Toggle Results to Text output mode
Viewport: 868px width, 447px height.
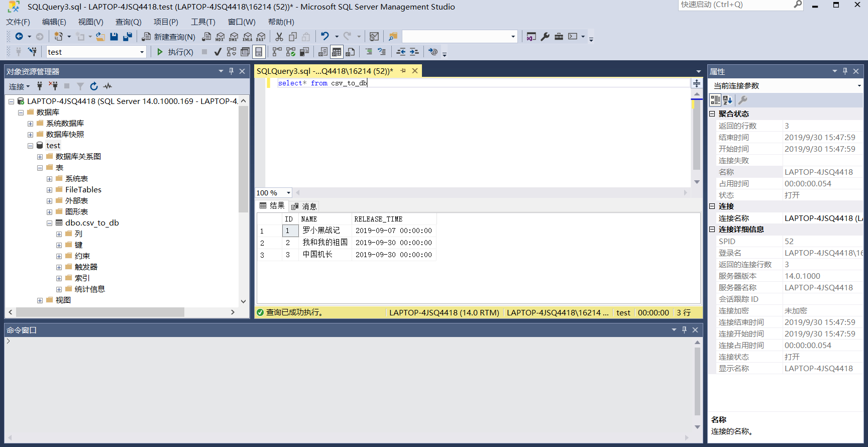323,52
